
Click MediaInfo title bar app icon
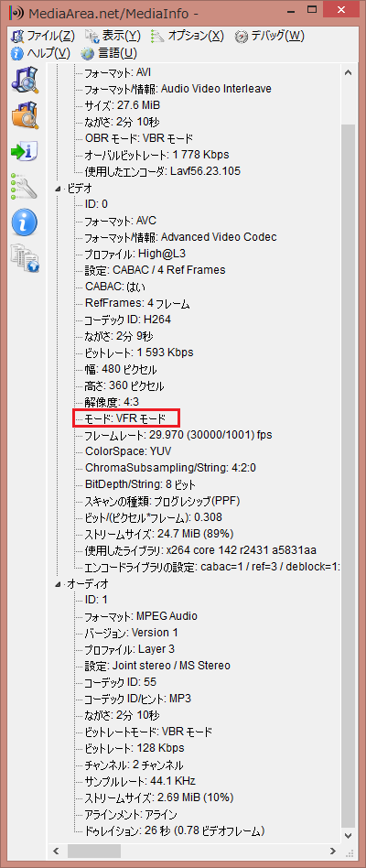point(16,12)
